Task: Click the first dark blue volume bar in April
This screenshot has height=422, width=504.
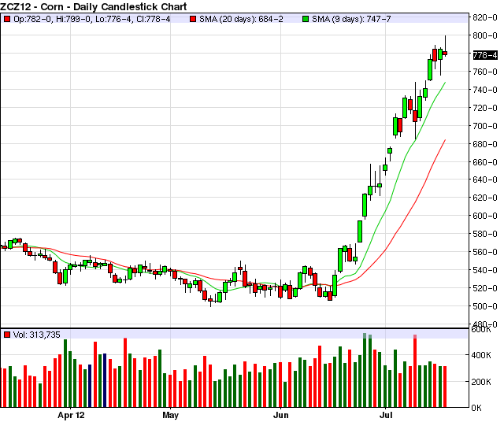Action: pyautogui.click(x=90, y=386)
